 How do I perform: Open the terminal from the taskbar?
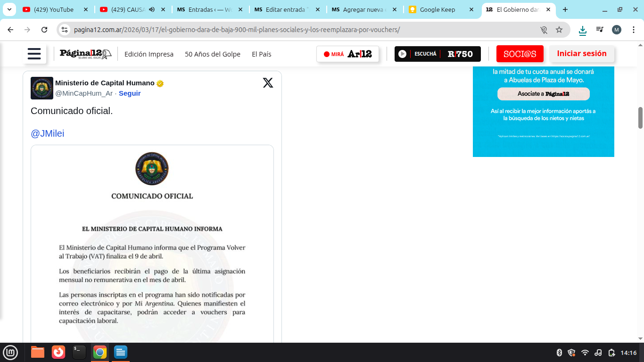[79, 352]
